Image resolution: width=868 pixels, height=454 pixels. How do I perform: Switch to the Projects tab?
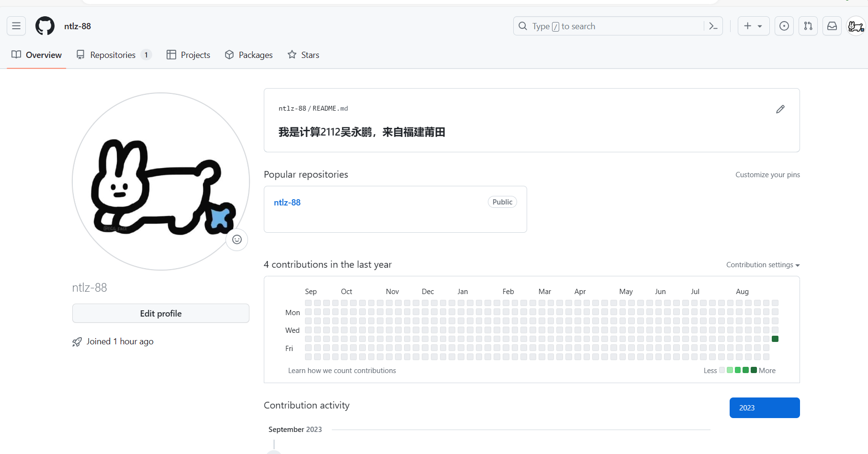(x=188, y=55)
